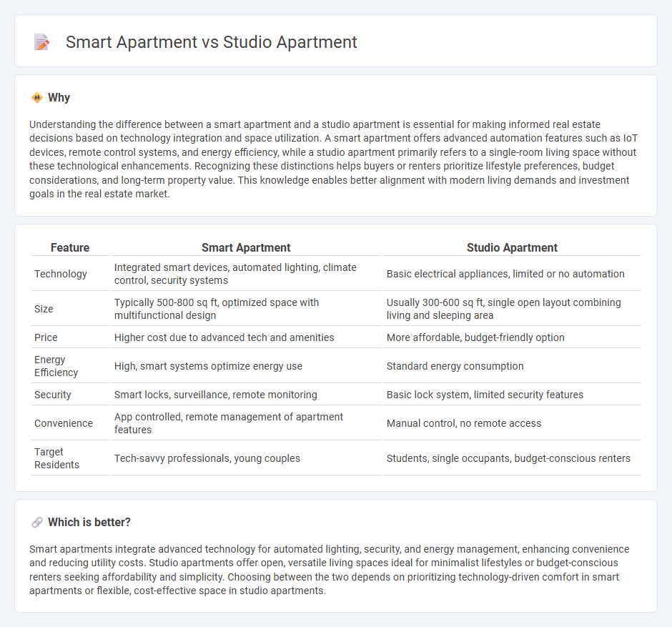Click cell 'Higher cost due to advanced tech'
This screenshot has width=672, height=627.
click(x=246, y=337)
